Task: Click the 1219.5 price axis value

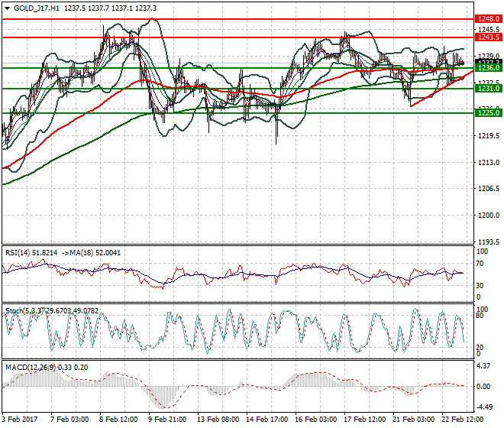Action: [x=489, y=136]
